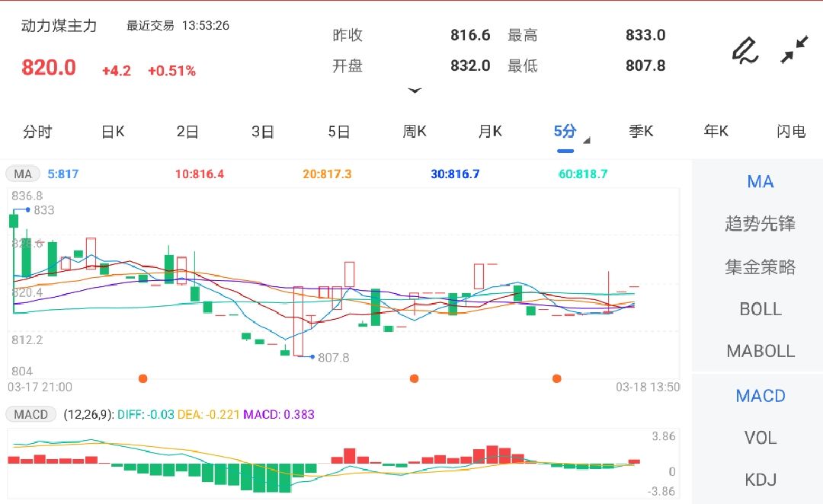The height and width of the screenshot is (504, 823).
Task: Choose MABOLL indicator
Action: pyautogui.click(x=760, y=351)
